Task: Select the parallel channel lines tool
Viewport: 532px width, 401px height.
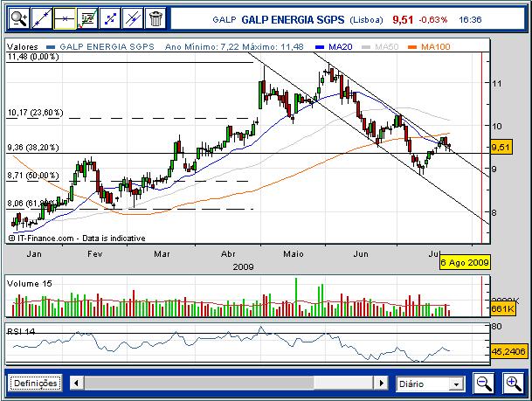Action: click(x=110, y=18)
